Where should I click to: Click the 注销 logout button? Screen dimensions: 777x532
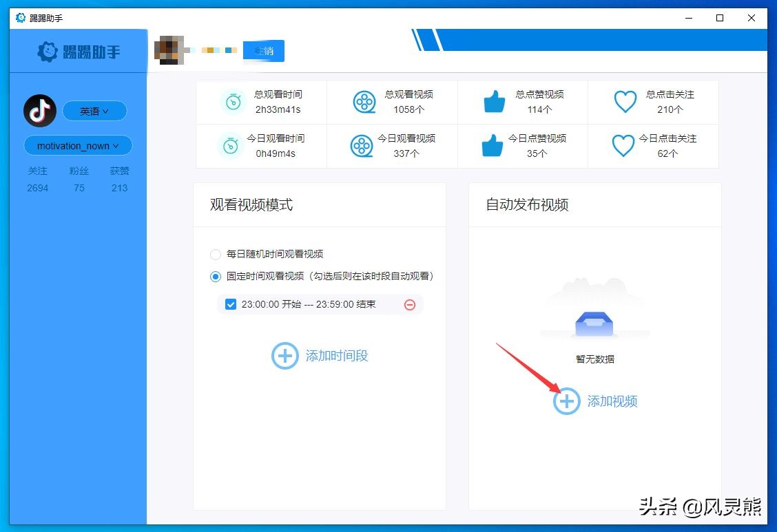263,51
